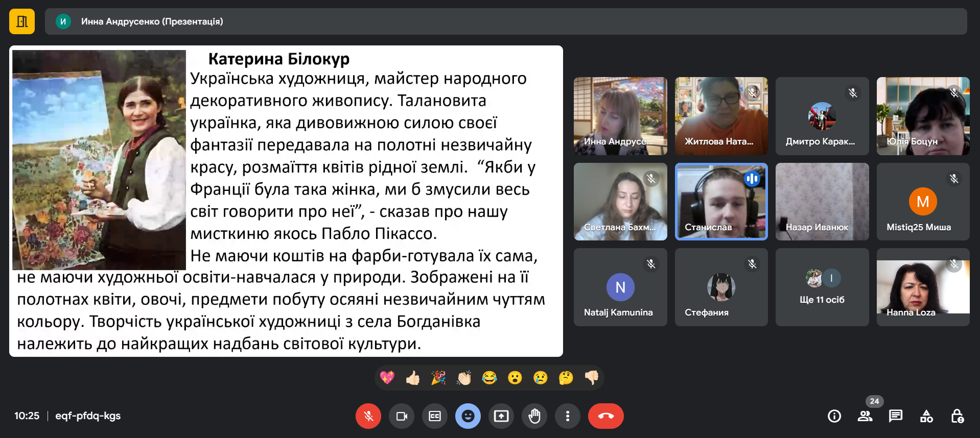This screenshot has height=438, width=980.
Task: Turn on the camera
Action: pos(402,416)
